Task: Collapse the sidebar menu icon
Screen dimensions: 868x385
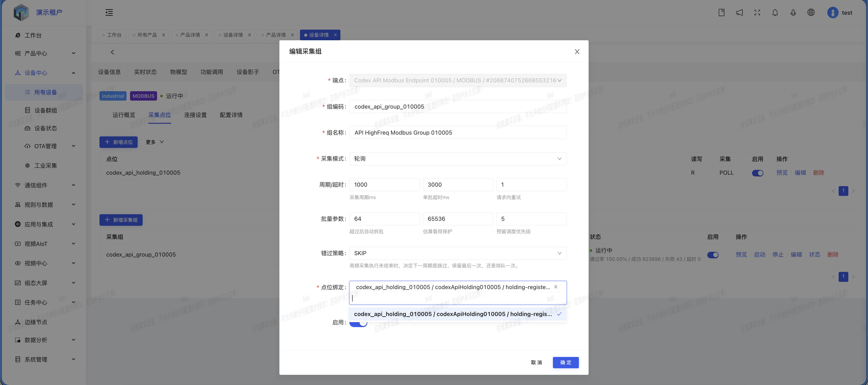Action: point(109,12)
